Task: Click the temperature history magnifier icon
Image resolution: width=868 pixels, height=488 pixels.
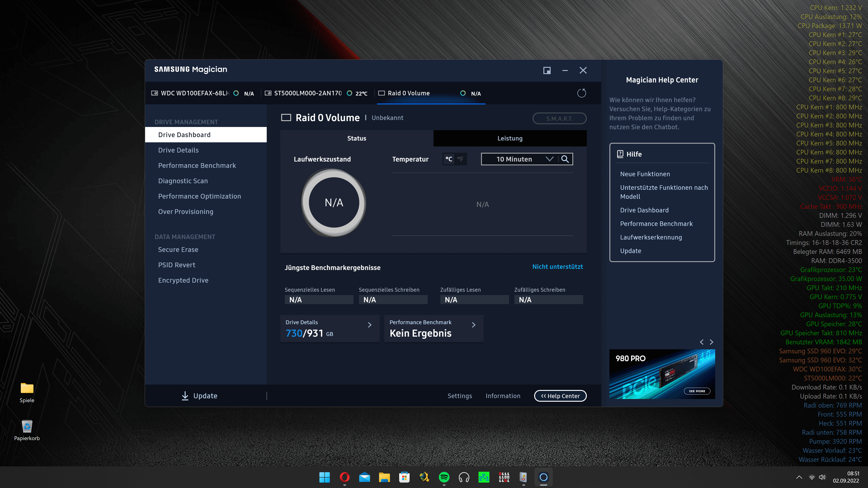Action: pos(565,159)
